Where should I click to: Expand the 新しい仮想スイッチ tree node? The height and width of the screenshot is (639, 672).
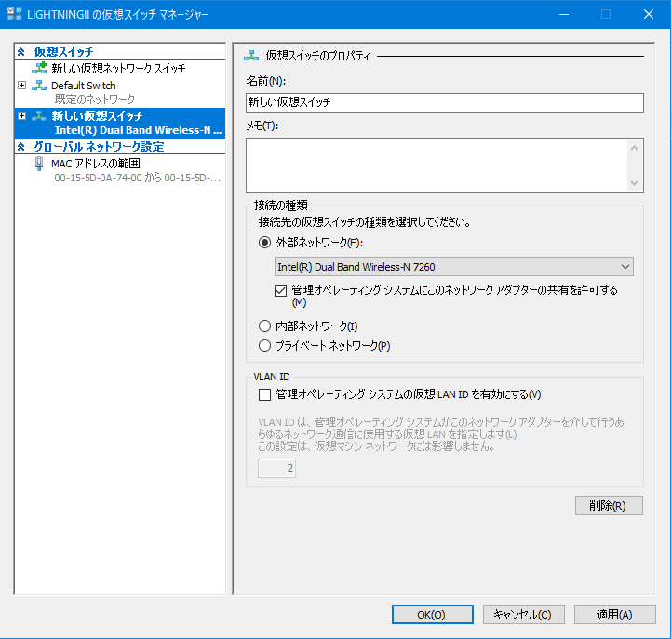tap(21, 115)
